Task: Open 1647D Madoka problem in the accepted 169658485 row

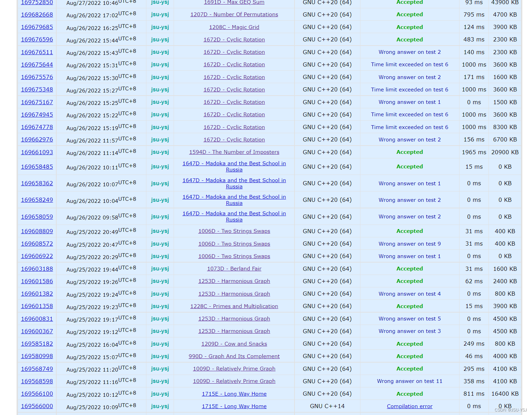Action: click(234, 167)
